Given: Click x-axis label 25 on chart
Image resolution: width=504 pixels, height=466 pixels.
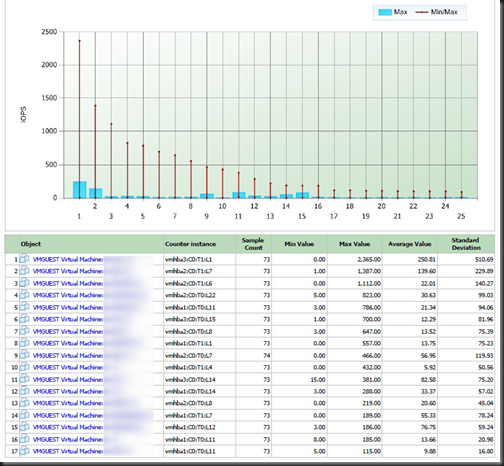Looking at the screenshot, I should click(461, 216).
